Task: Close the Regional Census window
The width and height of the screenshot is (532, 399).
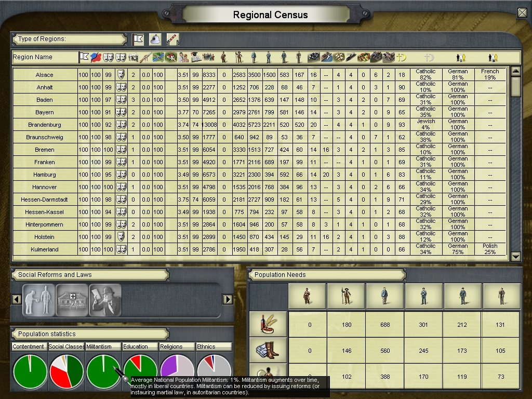Action: (522, 13)
